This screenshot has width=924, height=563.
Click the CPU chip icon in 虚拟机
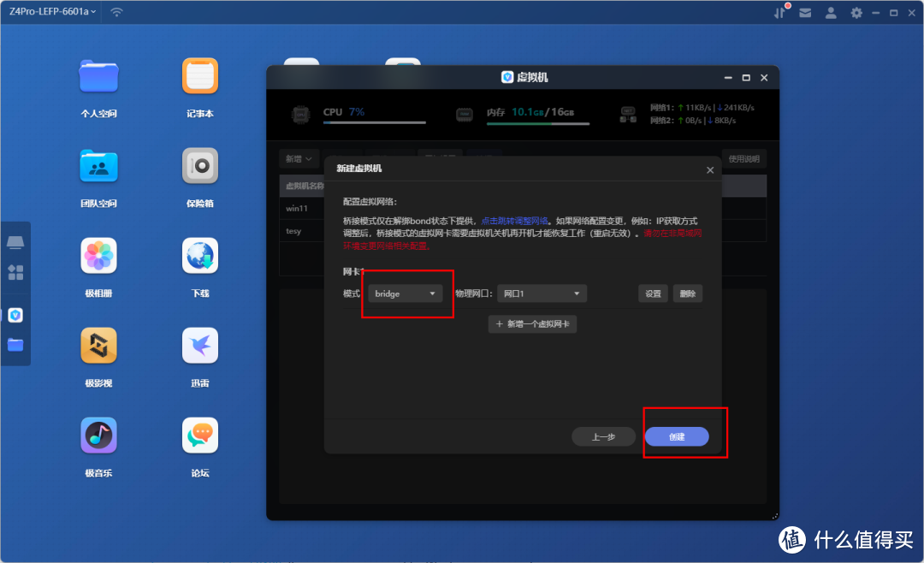pyautogui.click(x=300, y=115)
